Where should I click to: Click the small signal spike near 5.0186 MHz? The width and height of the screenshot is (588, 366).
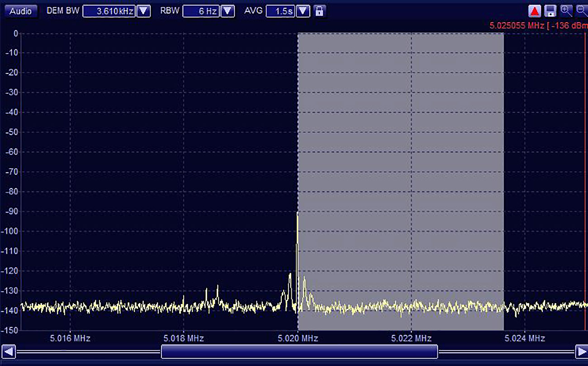pyautogui.click(x=217, y=287)
